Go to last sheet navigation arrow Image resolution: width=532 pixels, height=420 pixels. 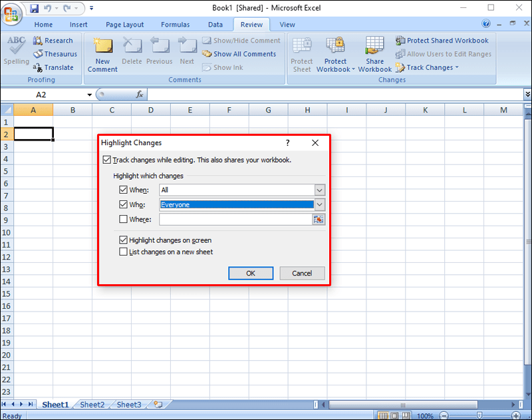pyautogui.click(x=31, y=405)
